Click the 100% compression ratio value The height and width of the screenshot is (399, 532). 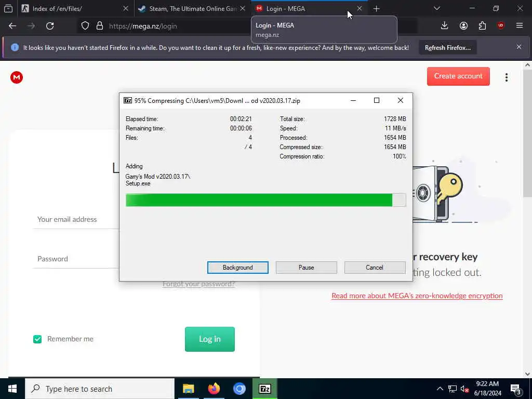coord(400,156)
